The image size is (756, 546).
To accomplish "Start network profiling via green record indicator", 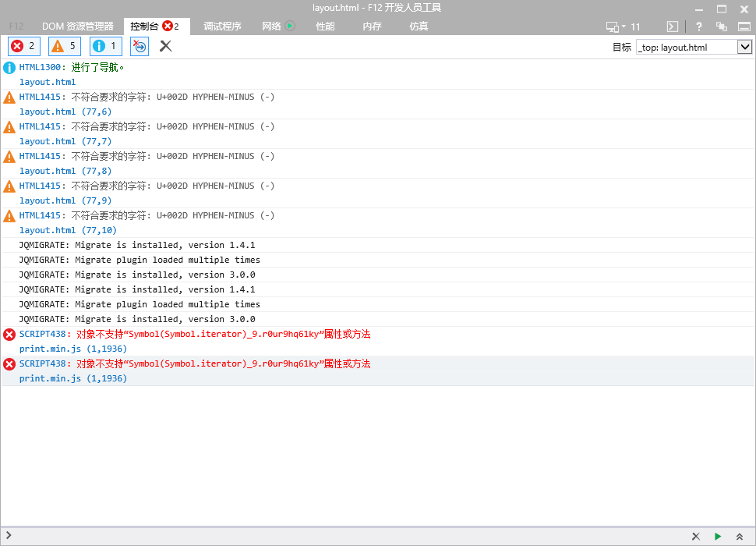I will click(x=288, y=26).
